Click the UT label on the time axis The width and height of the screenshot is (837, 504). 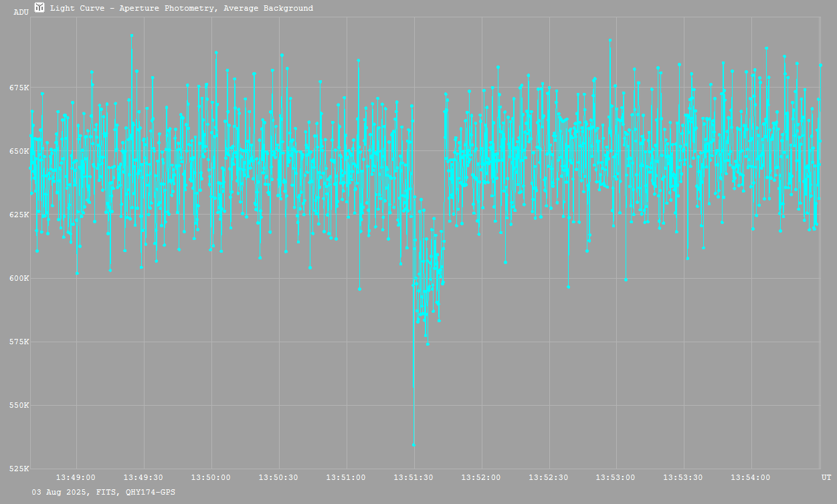point(826,477)
